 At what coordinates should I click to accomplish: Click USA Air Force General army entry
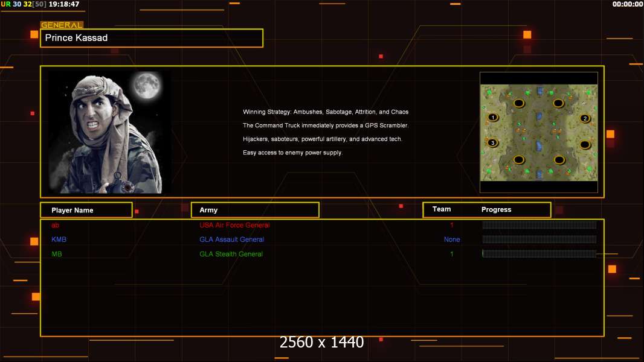234,225
